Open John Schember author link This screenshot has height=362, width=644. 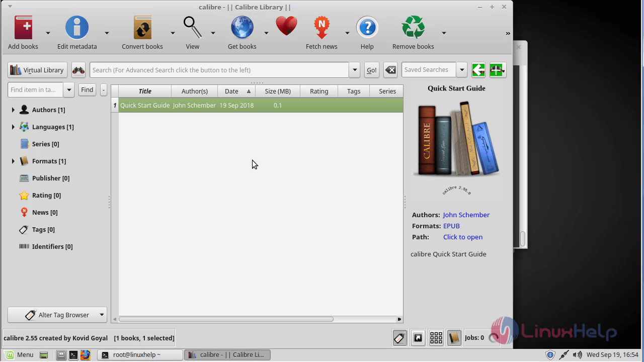tap(466, 215)
